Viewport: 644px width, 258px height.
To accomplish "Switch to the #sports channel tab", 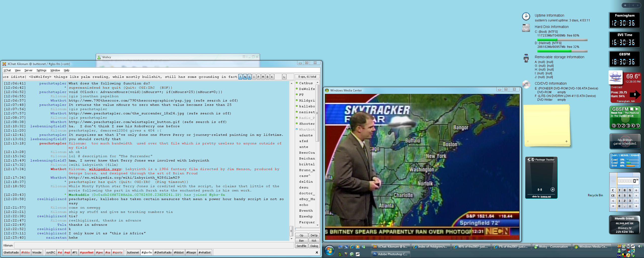I will (x=117, y=252).
